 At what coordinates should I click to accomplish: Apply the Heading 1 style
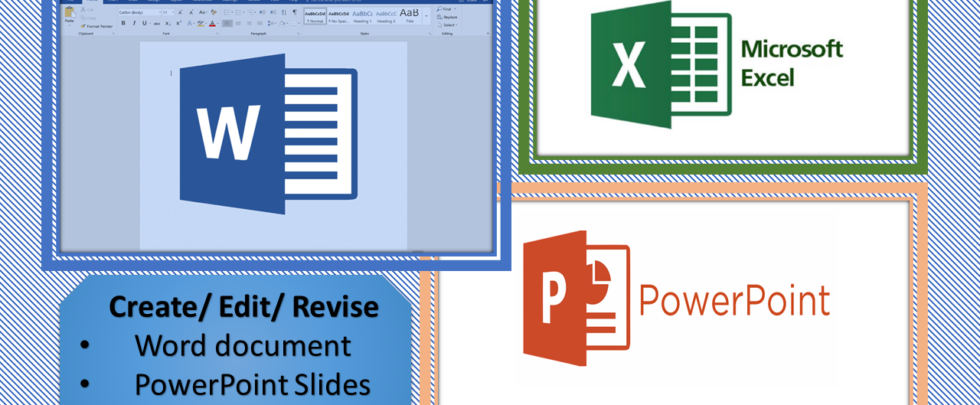tap(361, 15)
